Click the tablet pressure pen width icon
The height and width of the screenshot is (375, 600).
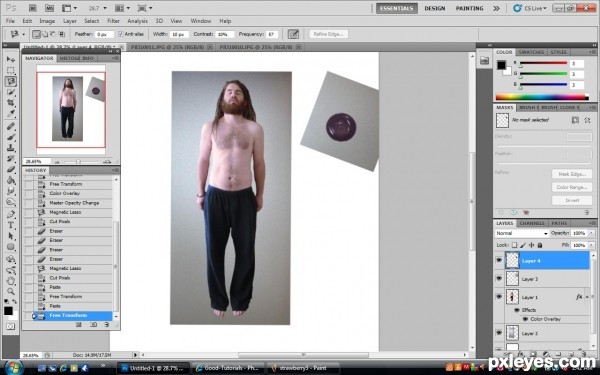pyautogui.click(x=293, y=34)
